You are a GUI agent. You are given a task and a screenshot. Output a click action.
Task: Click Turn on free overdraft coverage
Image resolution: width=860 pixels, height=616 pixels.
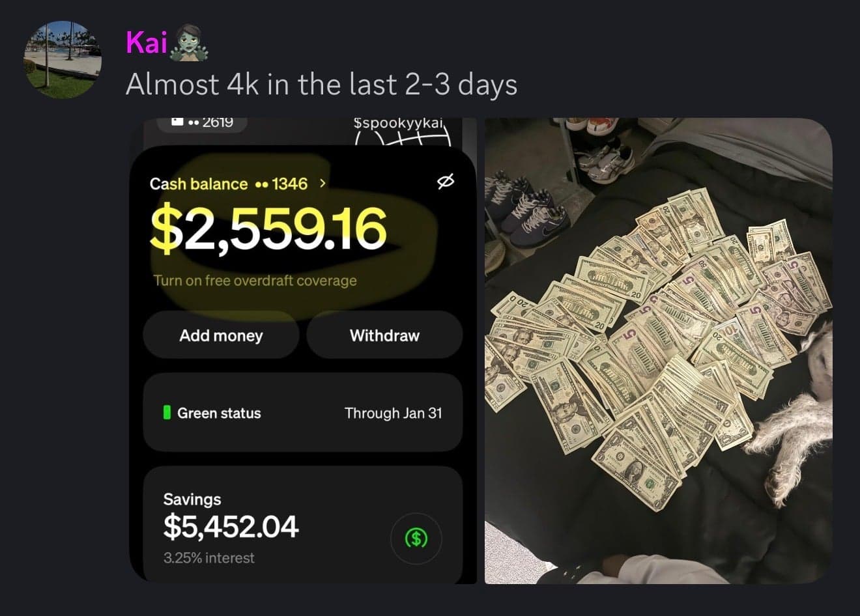point(255,281)
